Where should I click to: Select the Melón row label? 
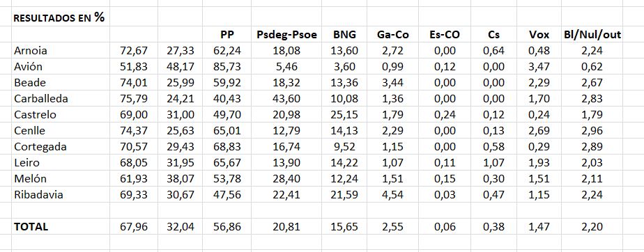[x=31, y=179]
